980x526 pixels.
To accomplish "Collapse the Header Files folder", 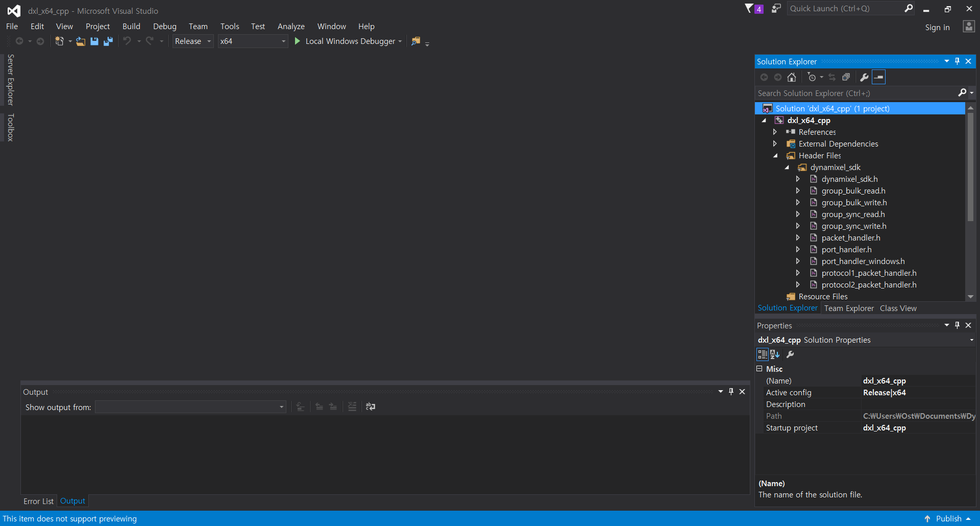I will 775,156.
